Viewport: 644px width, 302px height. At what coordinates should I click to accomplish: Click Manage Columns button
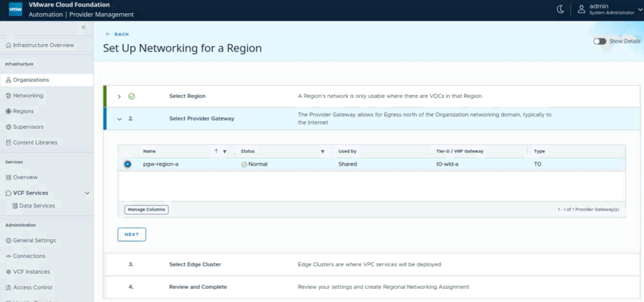click(146, 210)
